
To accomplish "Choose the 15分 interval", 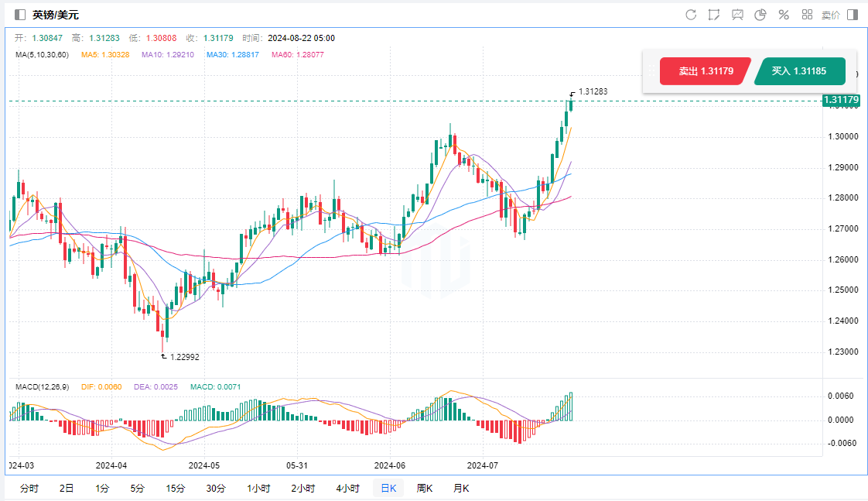I will point(176,488).
